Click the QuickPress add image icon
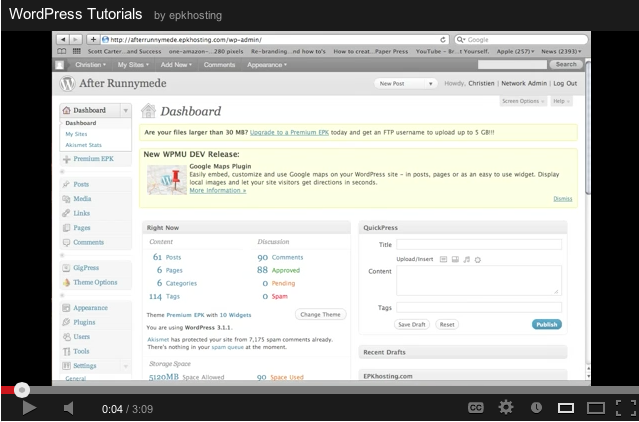 tap(443, 259)
